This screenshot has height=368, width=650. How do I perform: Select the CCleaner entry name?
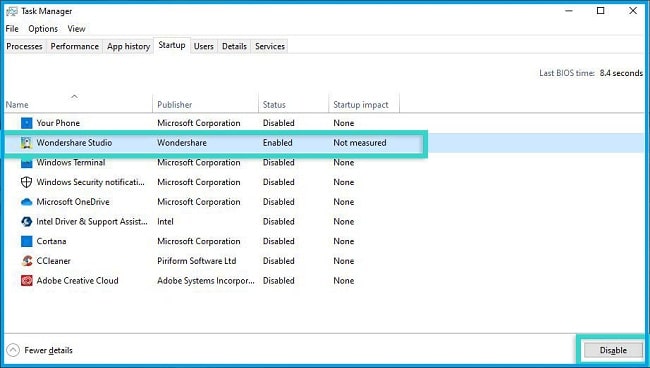pos(53,261)
